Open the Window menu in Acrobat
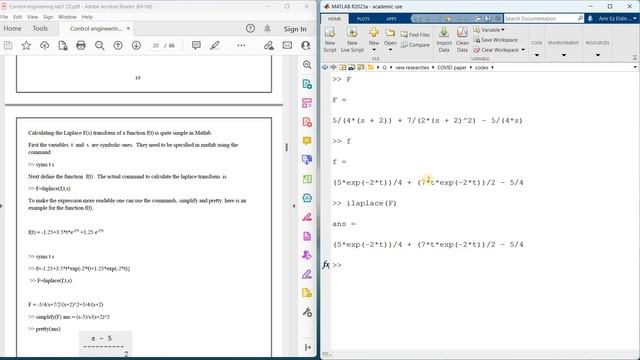Screen dimensions: 640x360 (x=67, y=17)
